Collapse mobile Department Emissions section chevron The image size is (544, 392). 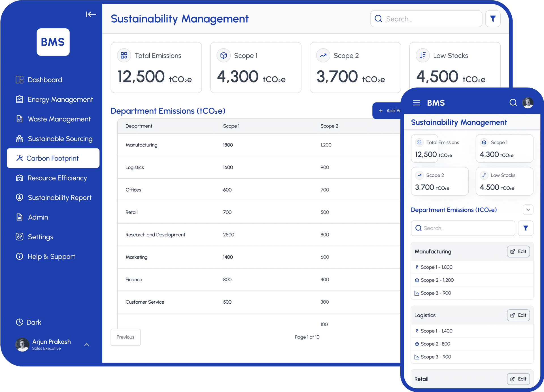pos(528,210)
